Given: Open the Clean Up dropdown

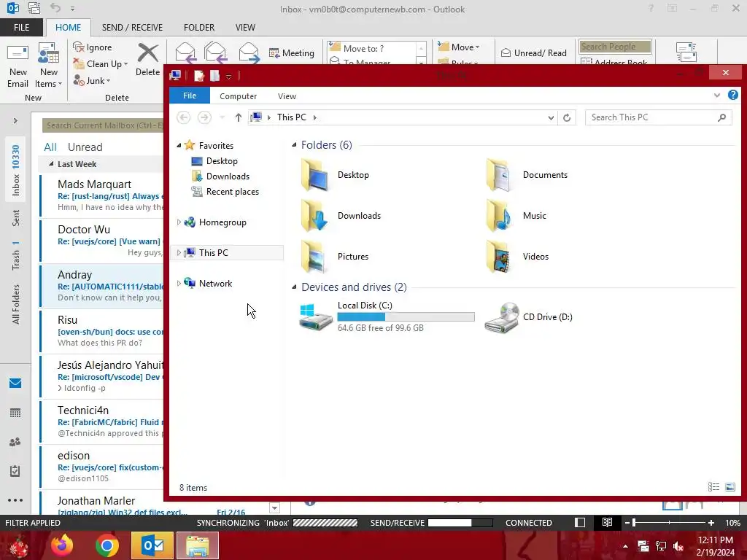Looking at the screenshot, I should tap(101, 64).
